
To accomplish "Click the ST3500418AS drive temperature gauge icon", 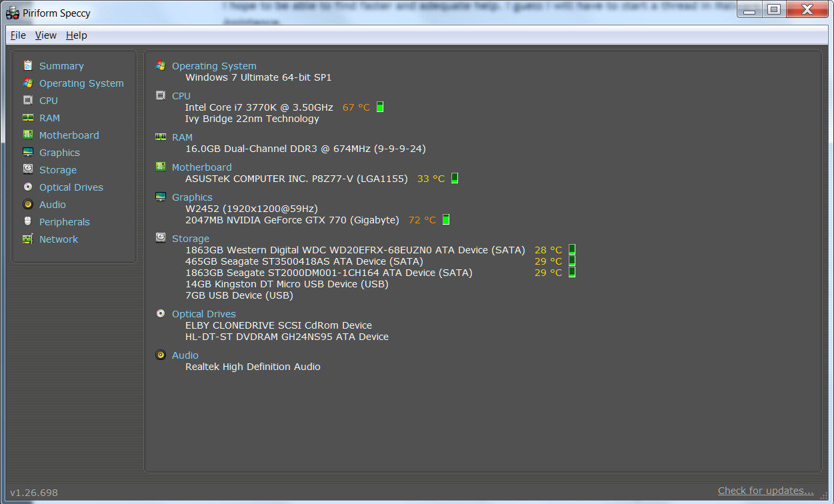I will click(572, 261).
